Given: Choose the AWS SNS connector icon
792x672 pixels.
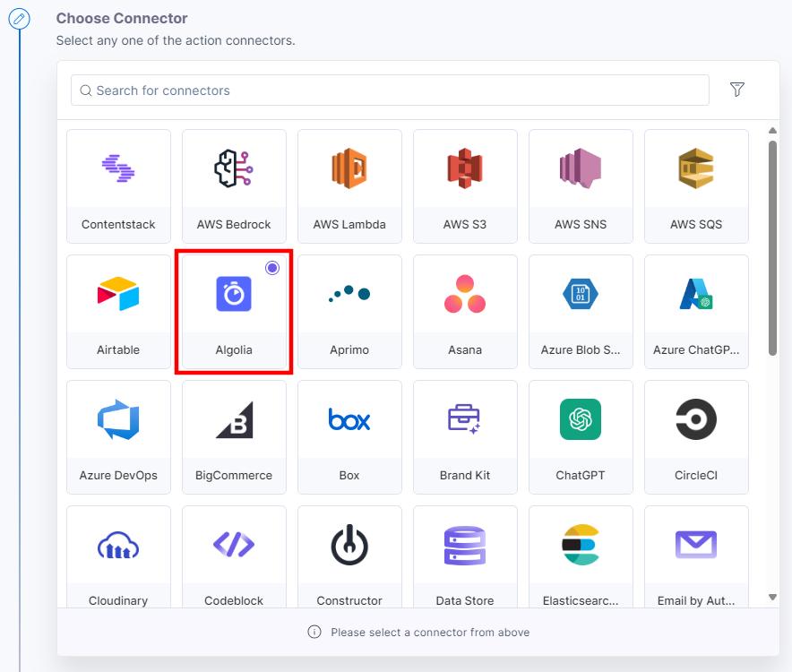Looking at the screenshot, I should pyautogui.click(x=581, y=168).
